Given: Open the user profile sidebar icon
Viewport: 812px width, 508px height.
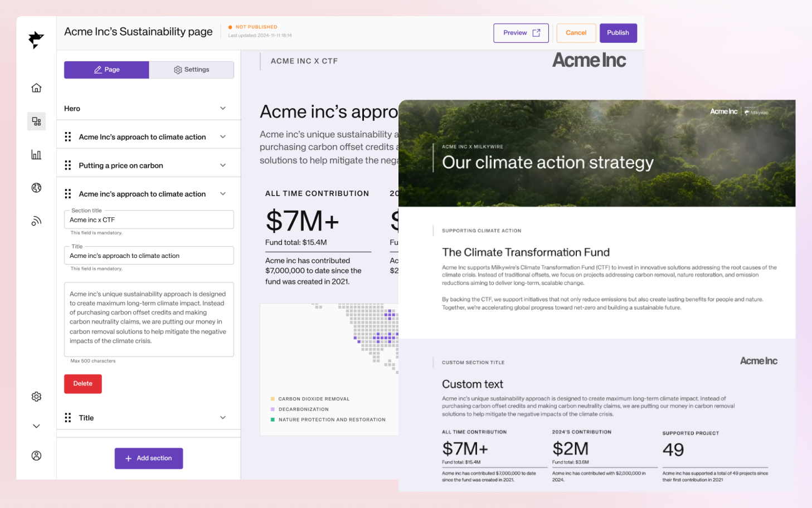Looking at the screenshot, I should [36, 456].
